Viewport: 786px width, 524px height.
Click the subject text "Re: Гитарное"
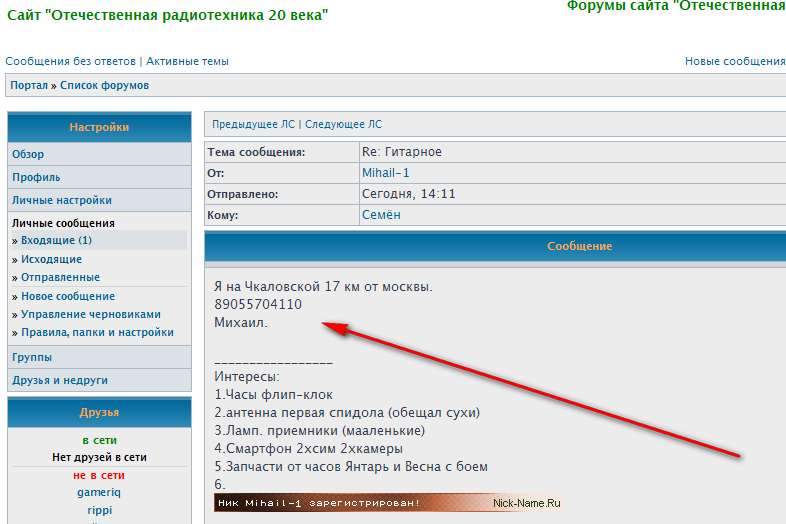pos(402,152)
